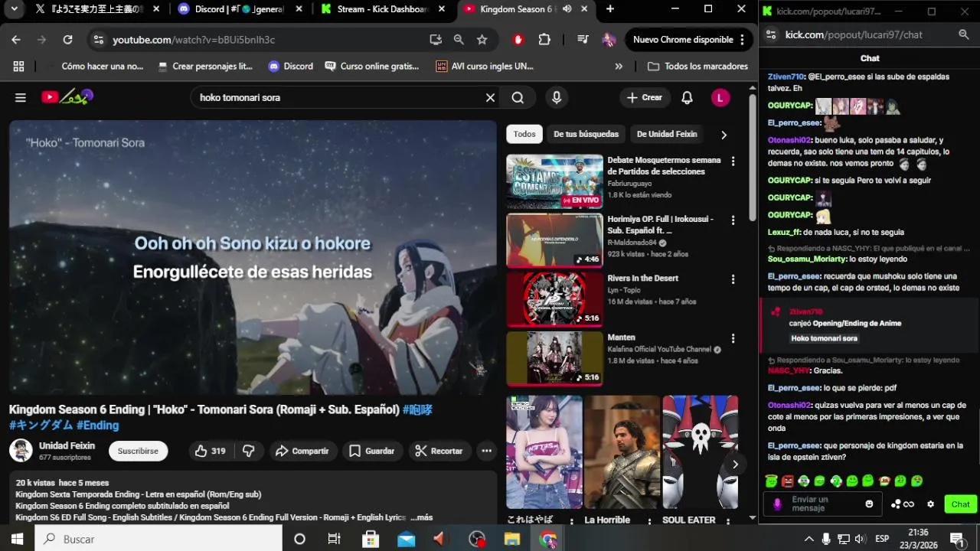This screenshot has width=980, height=551.
Task: Open Chrome extensions puzzle menu
Action: [544, 40]
